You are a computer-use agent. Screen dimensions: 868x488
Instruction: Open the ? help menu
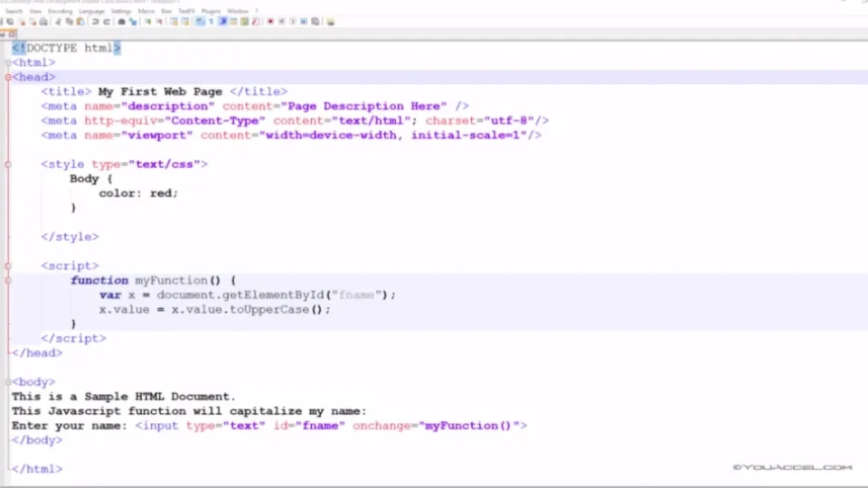pyautogui.click(x=256, y=11)
